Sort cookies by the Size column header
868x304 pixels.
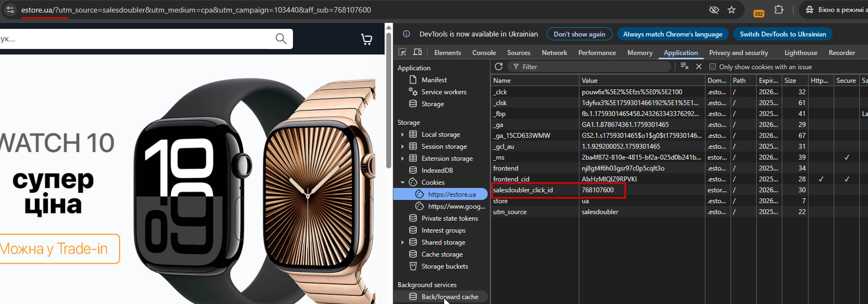click(795, 80)
